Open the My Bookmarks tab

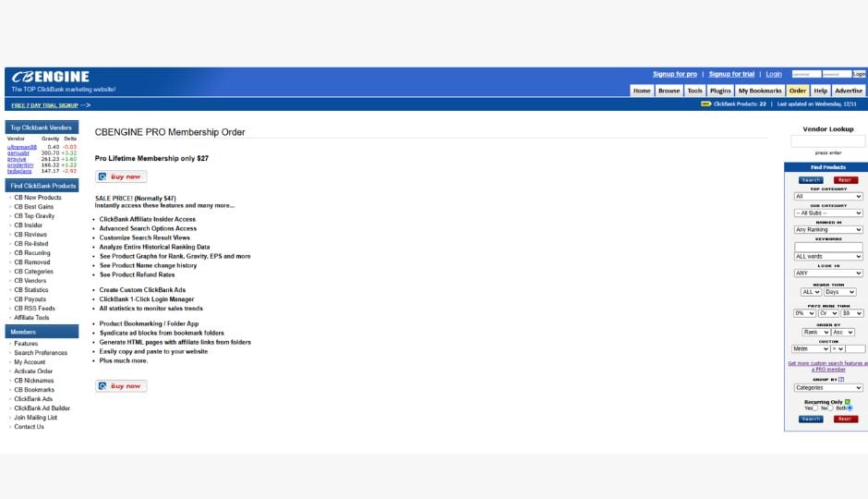[x=760, y=91]
